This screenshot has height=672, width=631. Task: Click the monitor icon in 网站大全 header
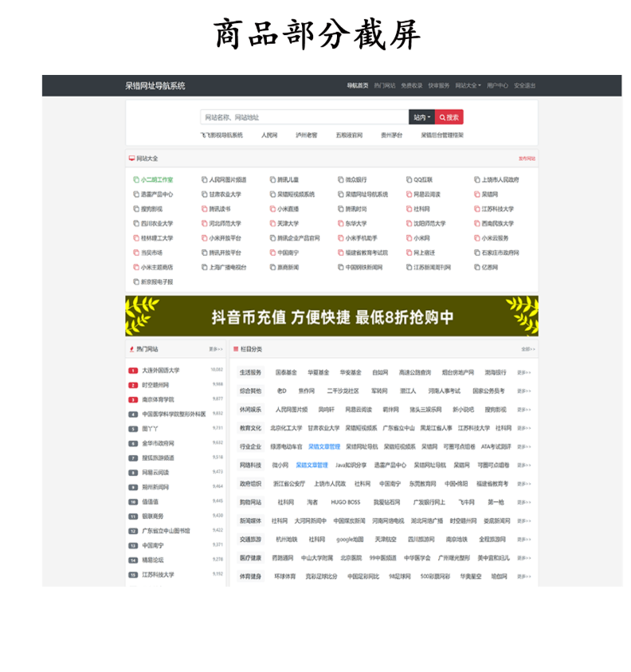click(131, 159)
